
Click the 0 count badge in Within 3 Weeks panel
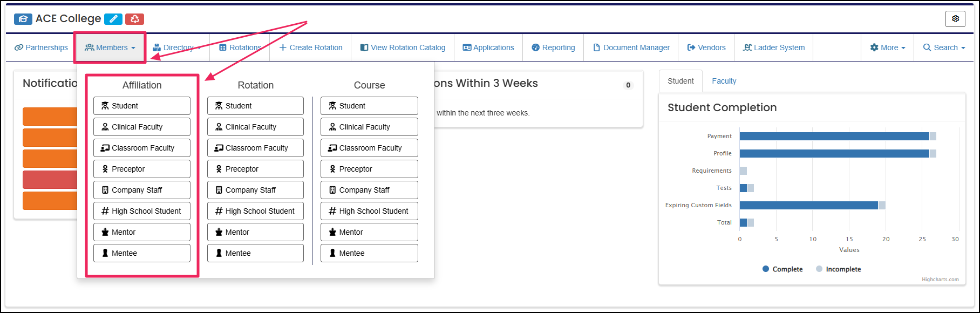pos(628,85)
